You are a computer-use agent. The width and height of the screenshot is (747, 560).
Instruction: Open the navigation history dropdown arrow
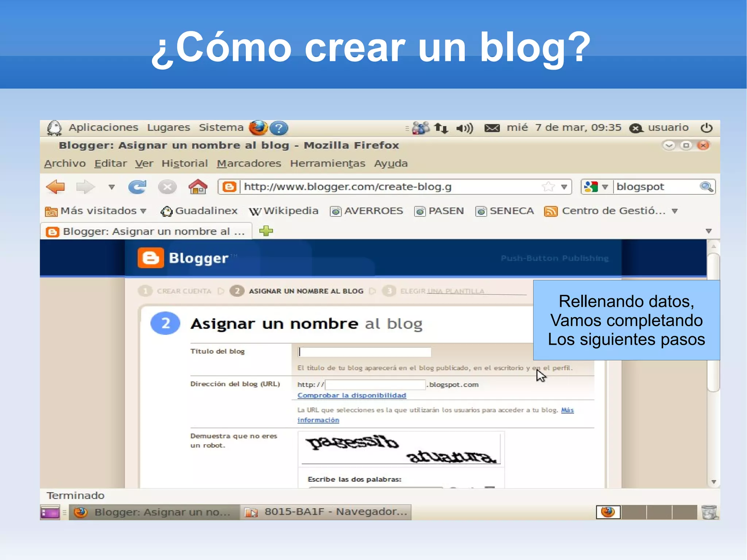point(112,187)
